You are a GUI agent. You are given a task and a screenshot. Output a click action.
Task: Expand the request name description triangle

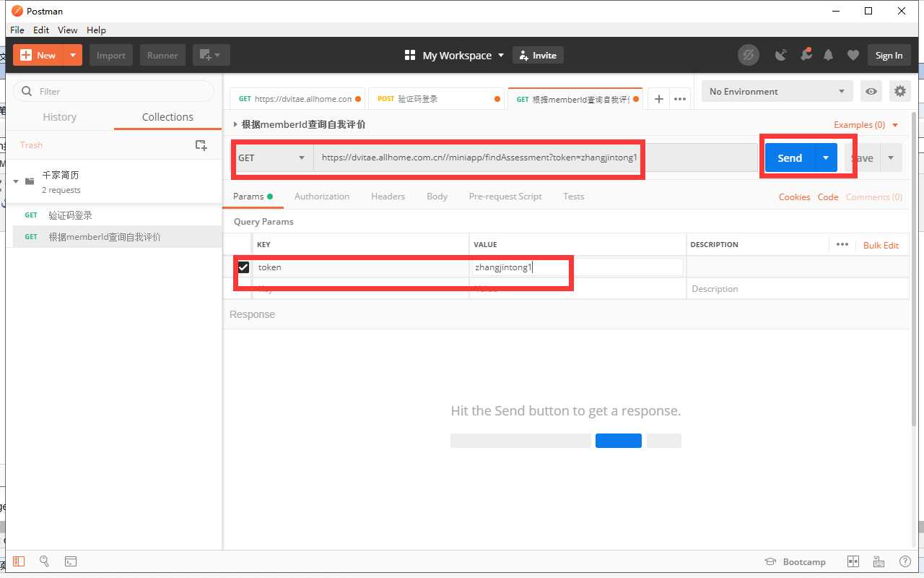[x=235, y=124]
